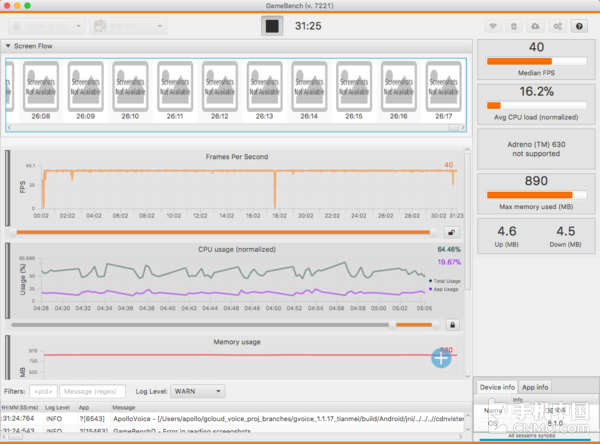The width and height of the screenshot is (600, 444).
Task: Toggle the FPS chart lock icon
Action: (x=452, y=231)
